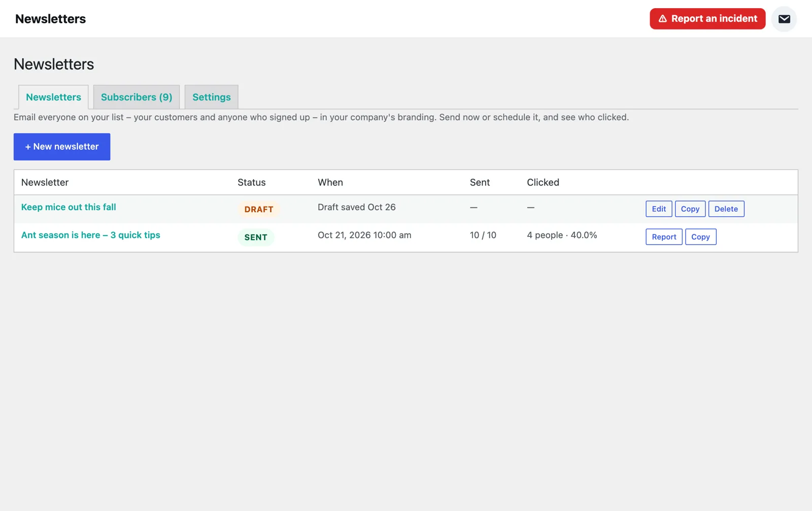Click the 'Draft saved Oct 26' cell
This screenshot has height=511, width=812.
[357, 207]
